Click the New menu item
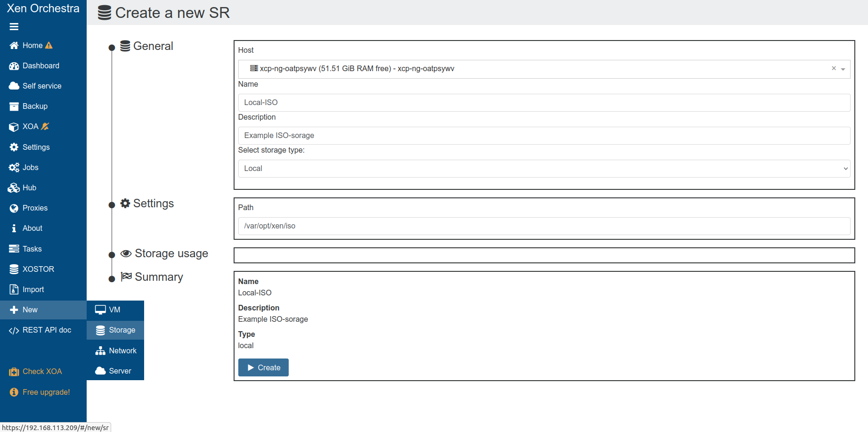Image resolution: width=868 pixels, height=432 pixels. pyautogui.click(x=43, y=310)
